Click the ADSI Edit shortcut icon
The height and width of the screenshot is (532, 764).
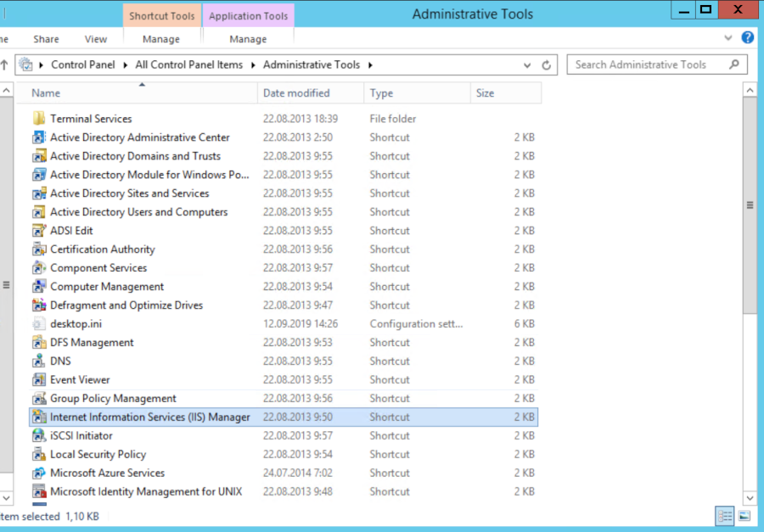click(38, 231)
